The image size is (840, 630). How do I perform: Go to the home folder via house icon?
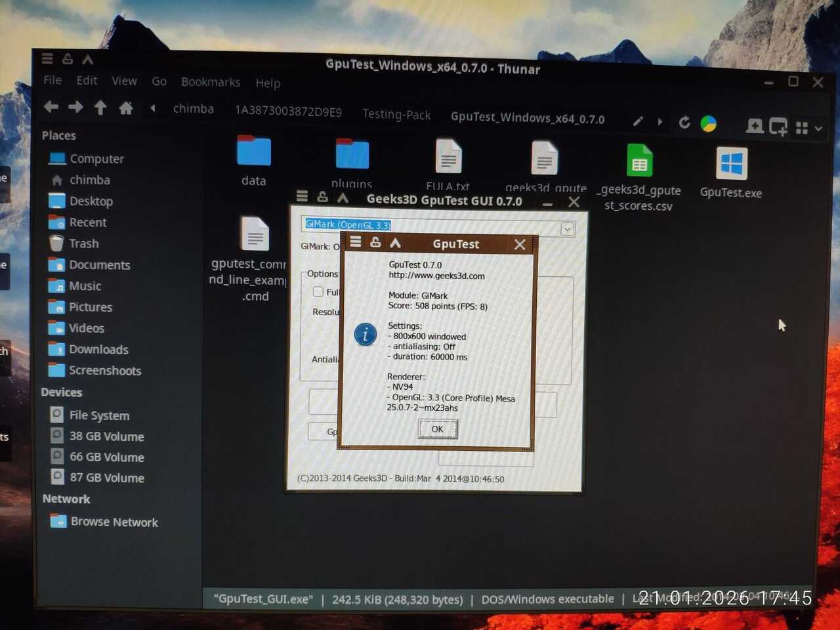click(x=126, y=108)
